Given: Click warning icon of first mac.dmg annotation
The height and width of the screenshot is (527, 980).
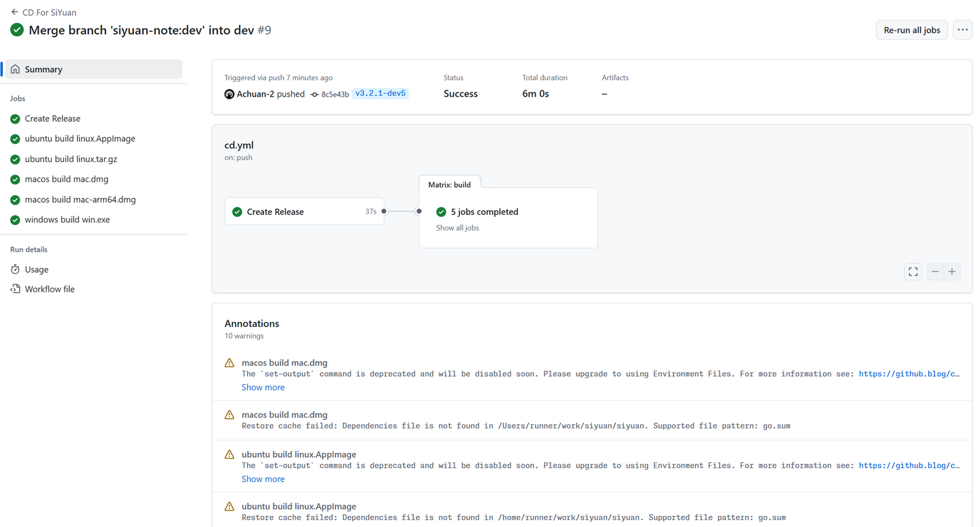Looking at the screenshot, I should (x=229, y=362).
